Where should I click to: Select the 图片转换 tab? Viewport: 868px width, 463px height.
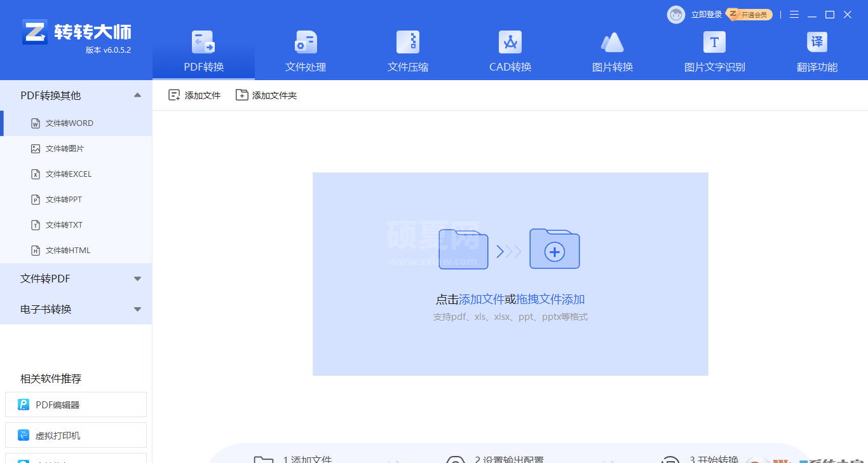pos(613,52)
